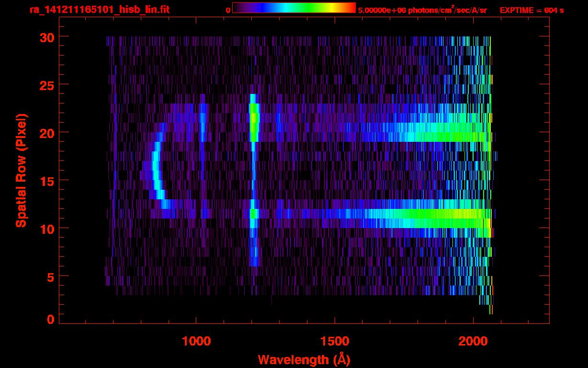Click the EXPTIME = 604 s label
588x368 pixels.
tap(531, 10)
